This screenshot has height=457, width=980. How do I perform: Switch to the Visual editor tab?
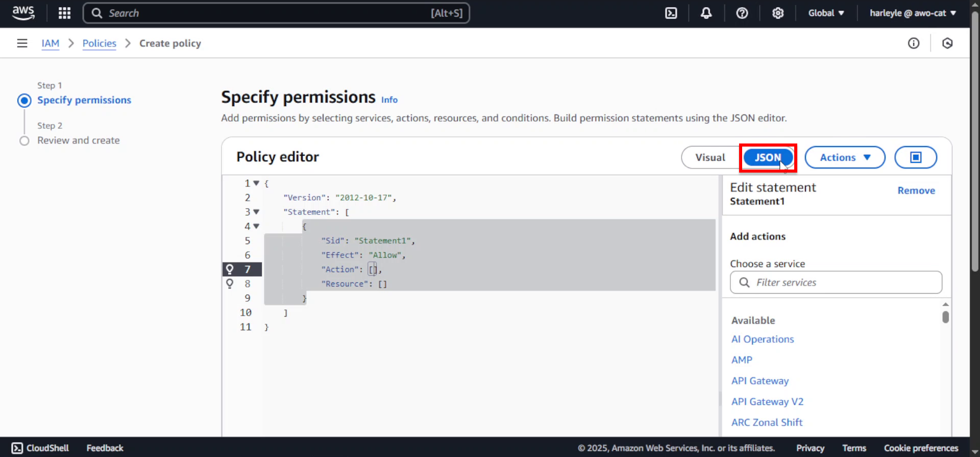[710, 157]
